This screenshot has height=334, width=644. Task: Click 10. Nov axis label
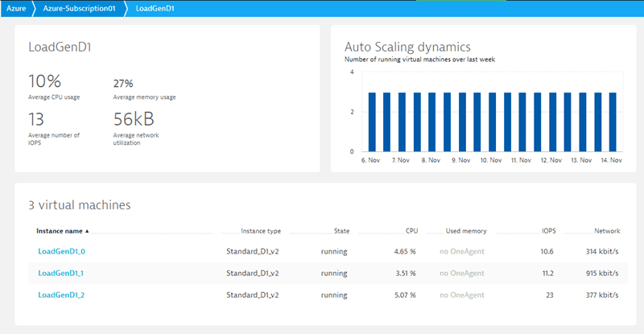point(491,160)
